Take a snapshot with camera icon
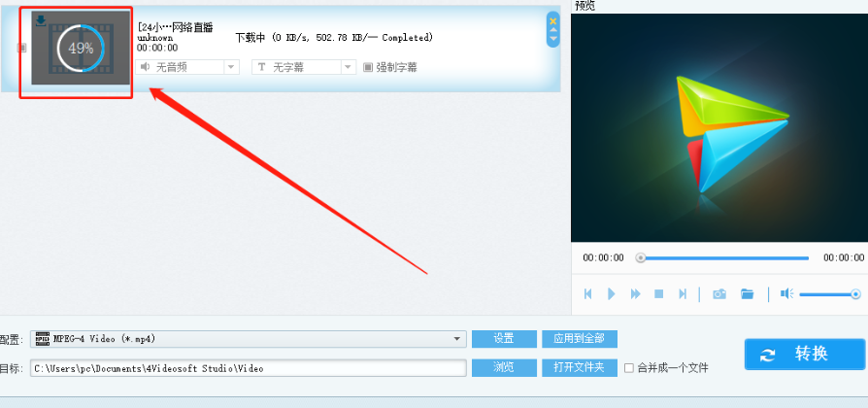Screen dimensions: 868x408 719,294
